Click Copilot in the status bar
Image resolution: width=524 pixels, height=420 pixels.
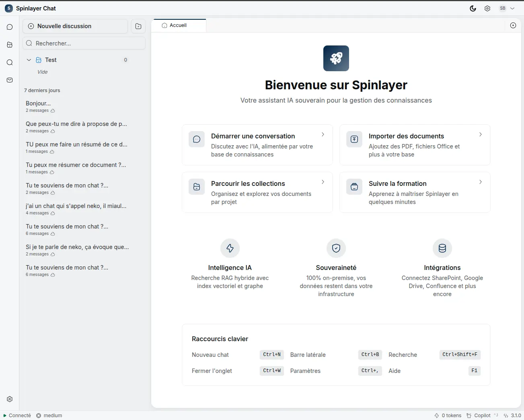coord(482,416)
